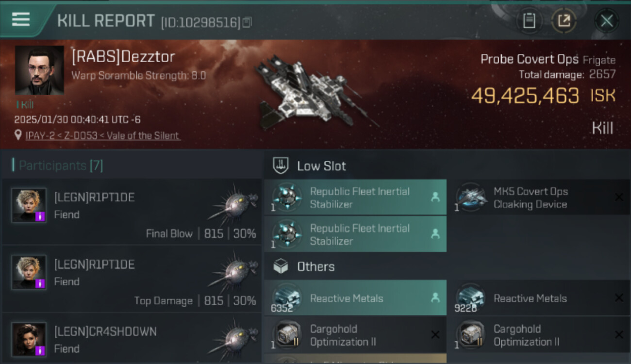Screen dimensions: 631x364
Task: Copy the kill report ID icon
Action: (247, 22)
